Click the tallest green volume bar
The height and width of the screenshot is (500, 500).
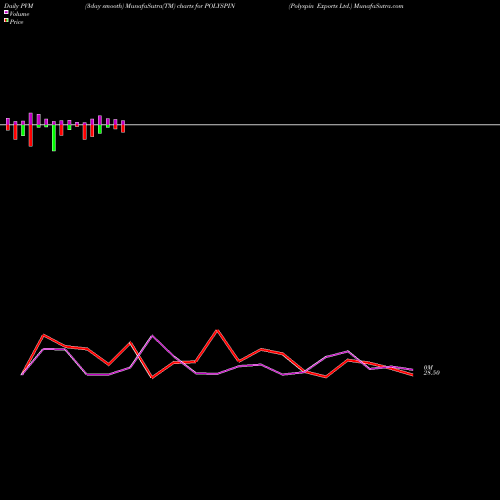54,138
